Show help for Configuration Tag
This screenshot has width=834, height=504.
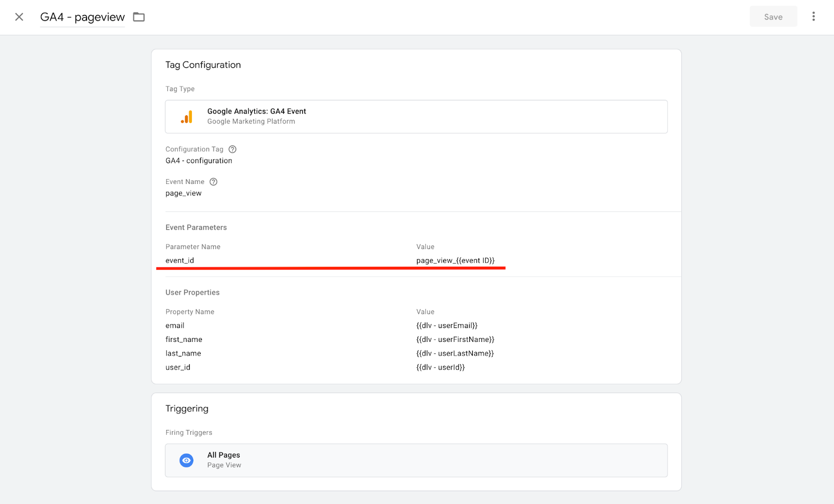pos(232,149)
